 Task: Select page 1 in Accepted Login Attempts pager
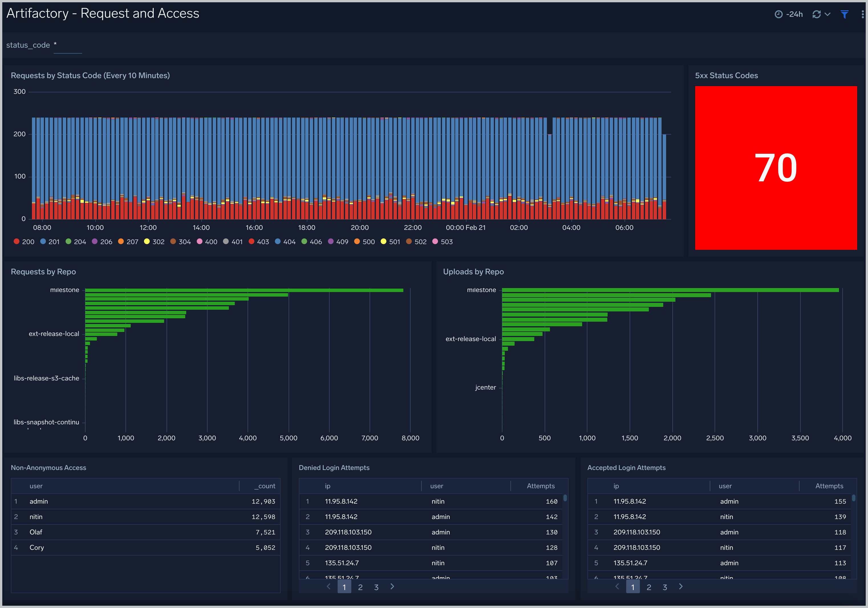click(632, 587)
